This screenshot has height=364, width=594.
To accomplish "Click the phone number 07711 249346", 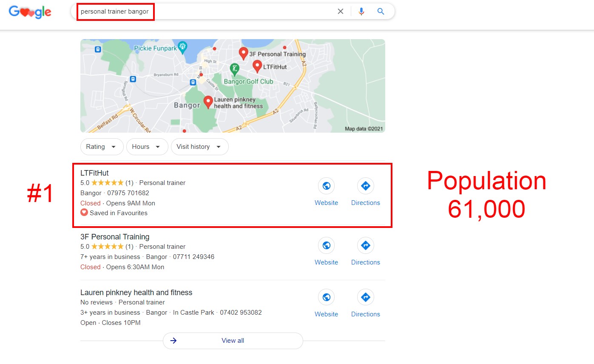I will point(193,257).
